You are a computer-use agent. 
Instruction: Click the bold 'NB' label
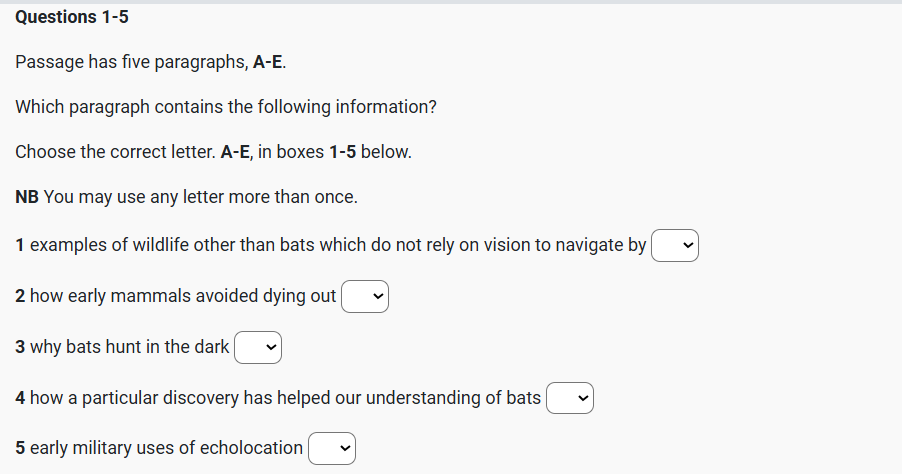(x=27, y=197)
